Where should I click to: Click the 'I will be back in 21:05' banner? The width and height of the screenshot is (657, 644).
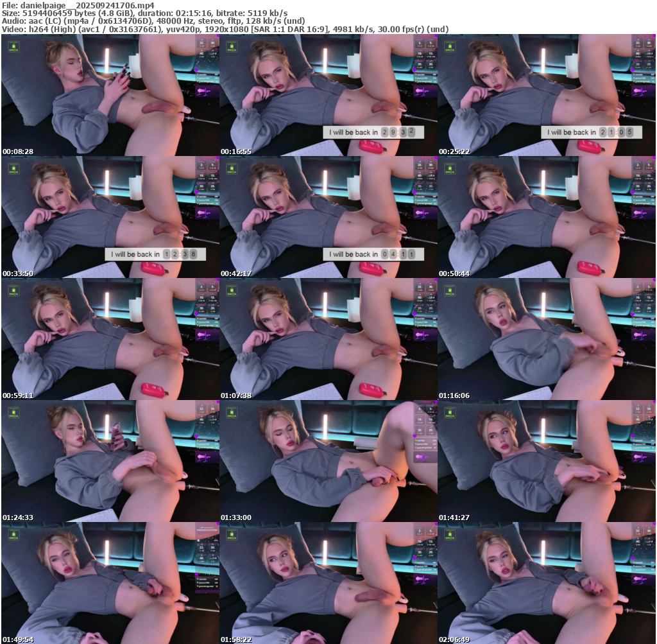(592, 132)
